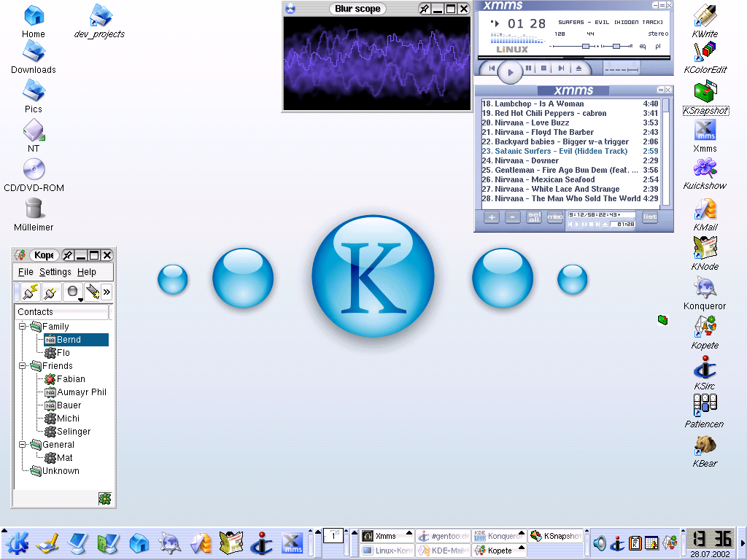Select the Unknown group in Kopete

[x=55, y=471]
